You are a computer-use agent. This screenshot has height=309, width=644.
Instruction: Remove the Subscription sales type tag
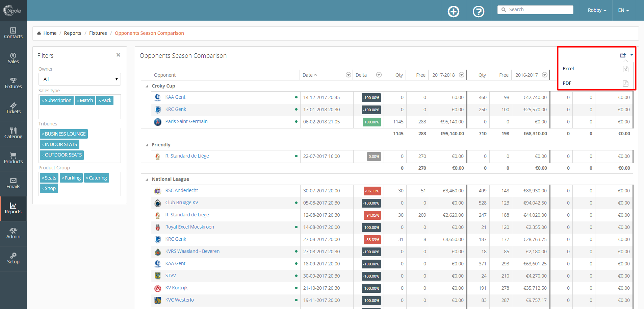pos(43,101)
